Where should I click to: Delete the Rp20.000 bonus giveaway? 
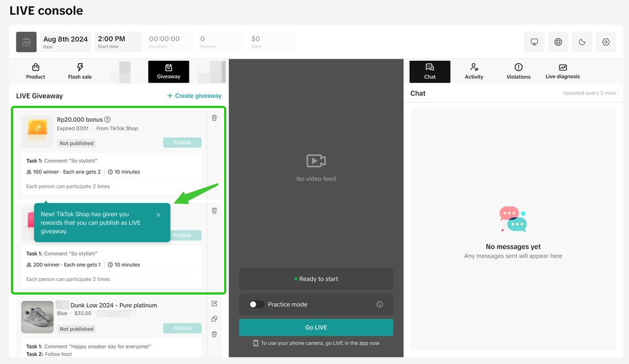[x=214, y=118]
